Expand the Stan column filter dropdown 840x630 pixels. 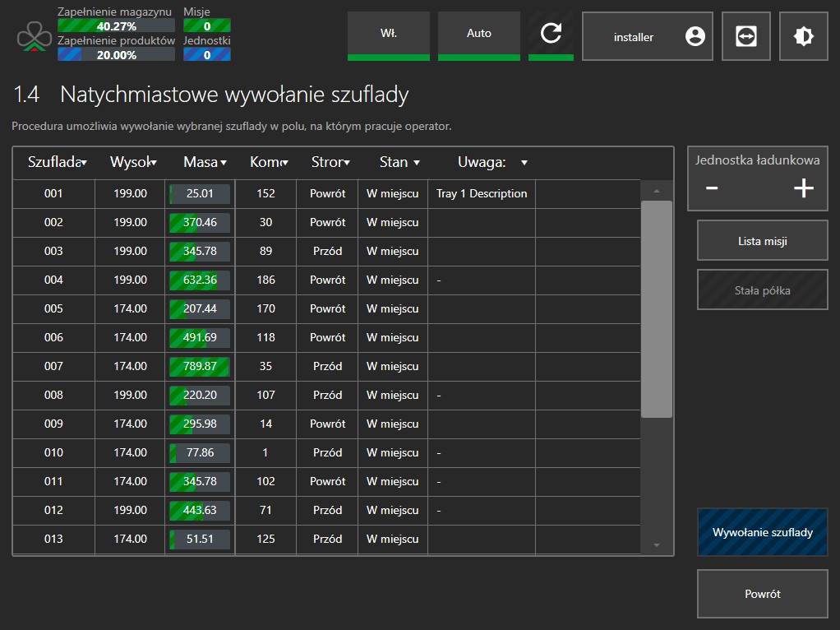point(417,163)
